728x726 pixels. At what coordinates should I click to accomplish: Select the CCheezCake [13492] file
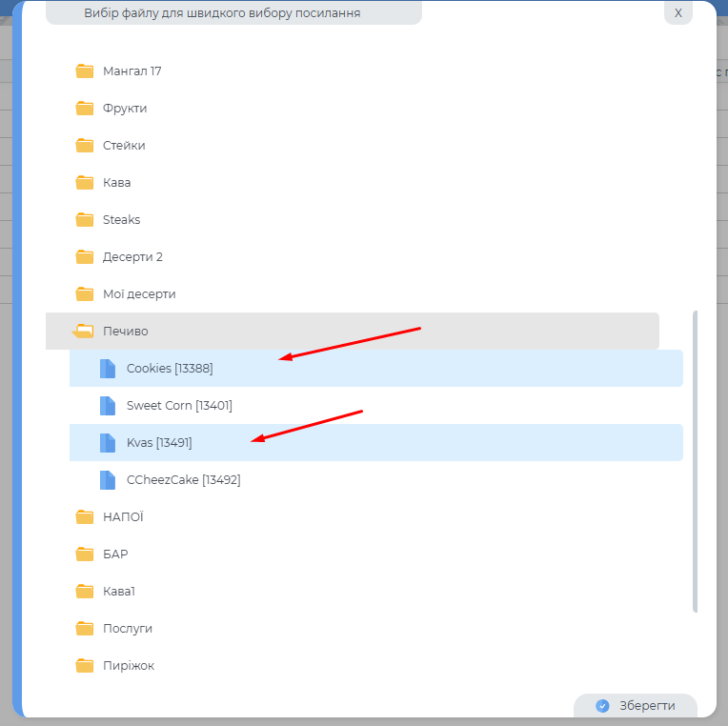click(x=183, y=480)
